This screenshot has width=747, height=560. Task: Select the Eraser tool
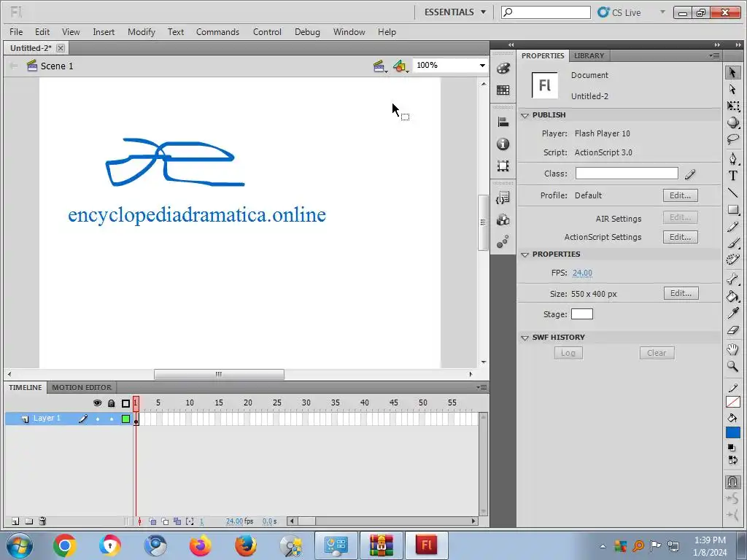tap(732, 330)
